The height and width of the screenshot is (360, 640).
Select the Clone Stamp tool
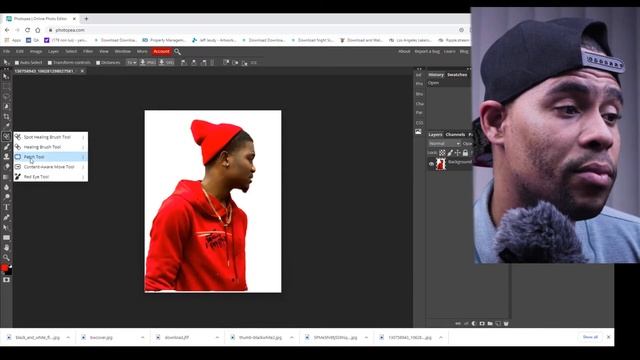point(6,157)
